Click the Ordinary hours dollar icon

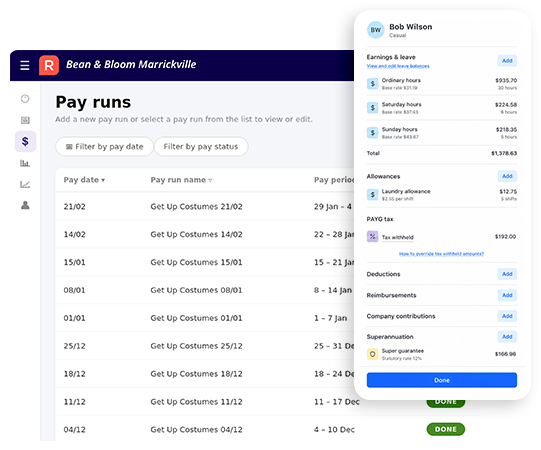372,84
